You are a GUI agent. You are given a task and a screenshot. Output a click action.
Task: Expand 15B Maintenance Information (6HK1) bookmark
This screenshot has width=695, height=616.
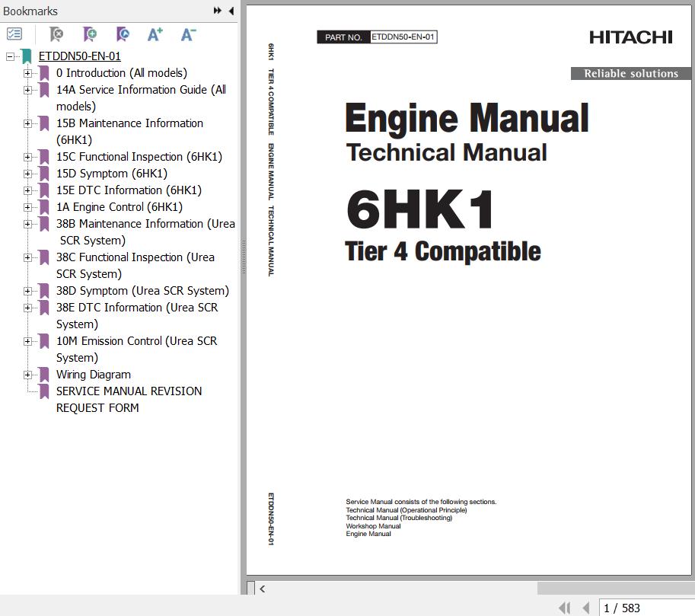[27, 123]
